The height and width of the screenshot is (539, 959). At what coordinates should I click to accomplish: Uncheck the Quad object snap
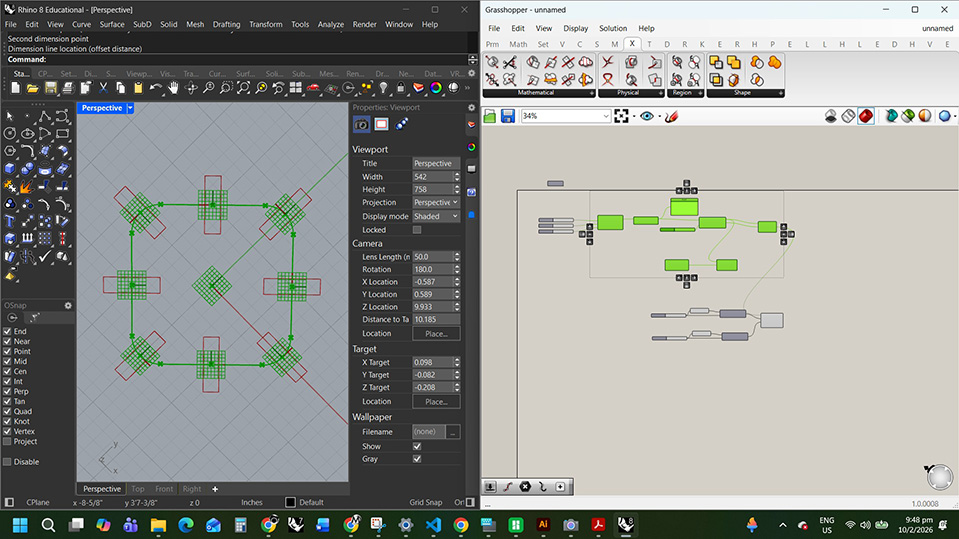(8, 411)
